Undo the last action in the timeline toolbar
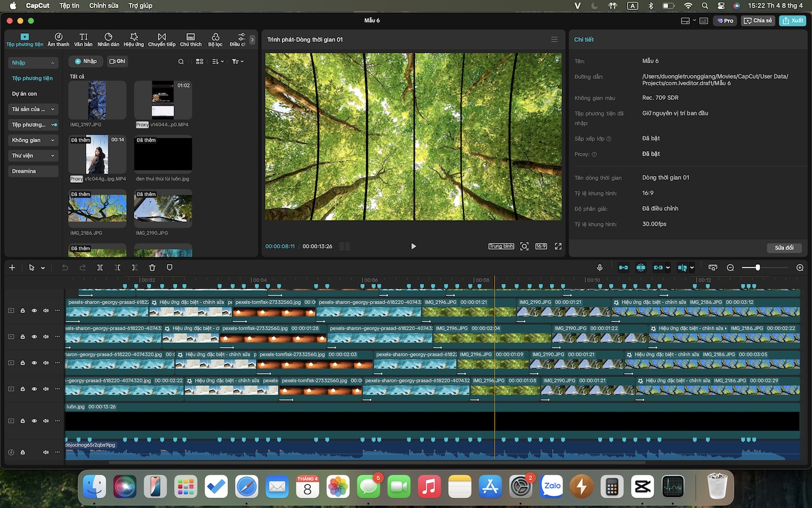Image resolution: width=812 pixels, height=508 pixels. pyautogui.click(x=65, y=268)
